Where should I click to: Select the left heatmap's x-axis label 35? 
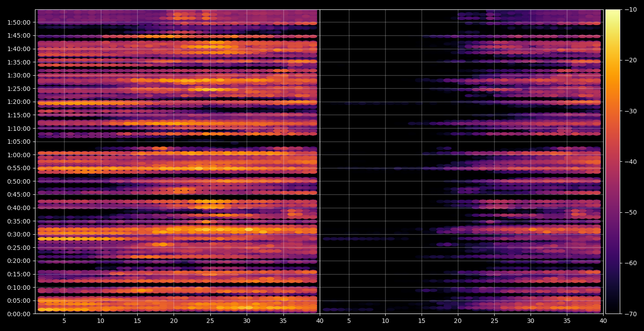click(x=283, y=321)
